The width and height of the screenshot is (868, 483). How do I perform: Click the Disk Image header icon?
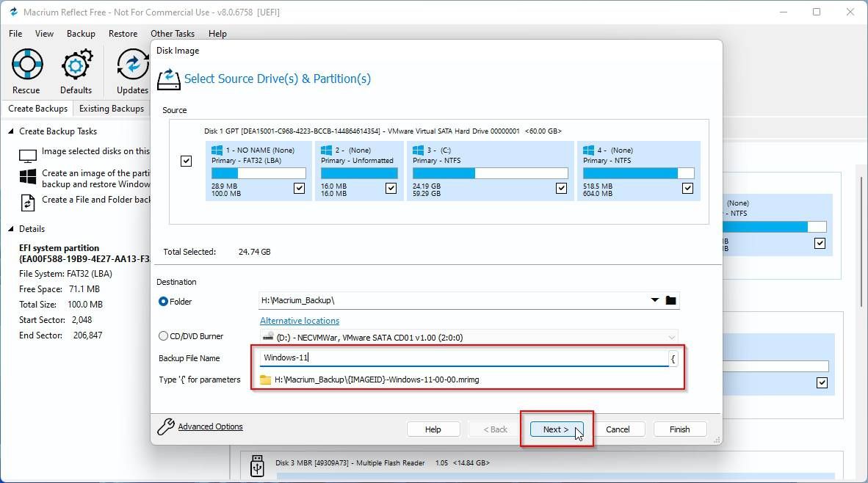(168, 79)
